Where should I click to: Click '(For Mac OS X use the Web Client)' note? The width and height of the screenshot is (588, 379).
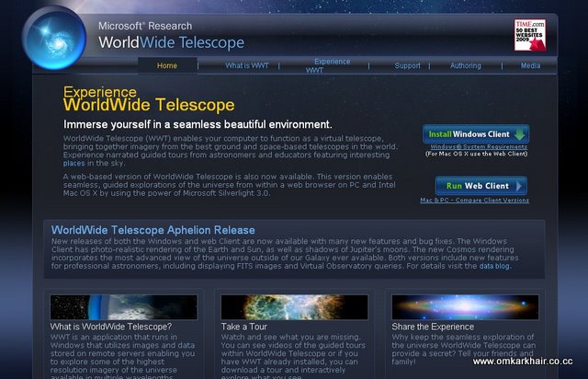pos(476,154)
